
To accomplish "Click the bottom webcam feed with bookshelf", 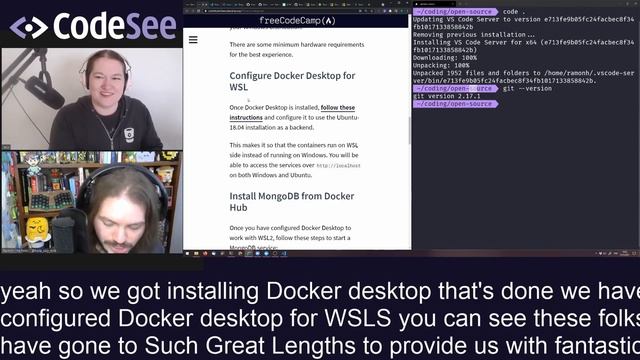I will [92, 202].
